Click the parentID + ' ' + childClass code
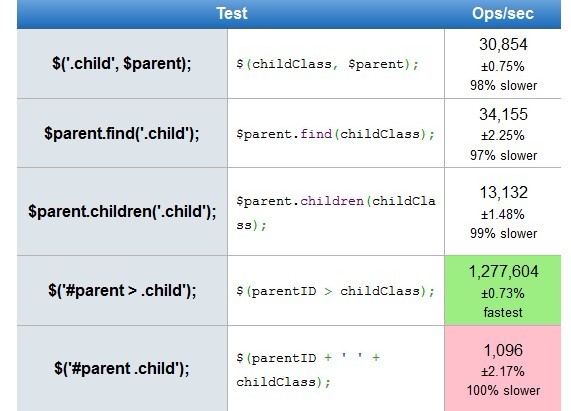 [x=308, y=370]
